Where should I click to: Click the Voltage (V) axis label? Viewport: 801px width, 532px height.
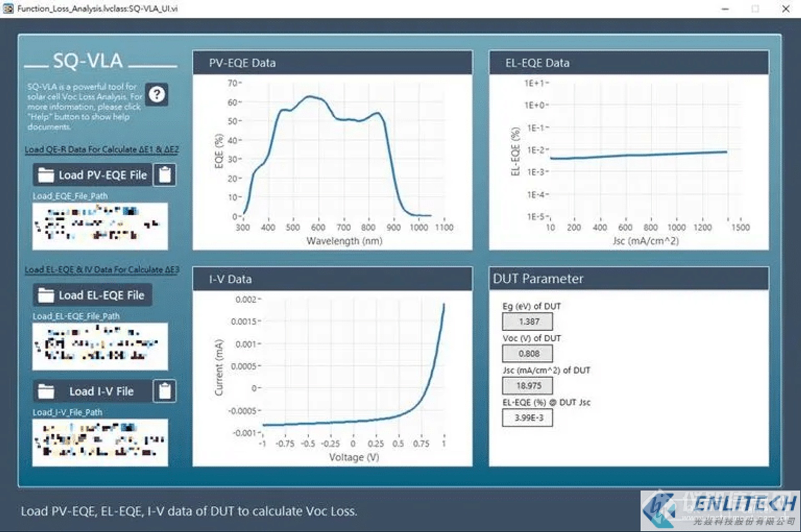click(354, 457)
